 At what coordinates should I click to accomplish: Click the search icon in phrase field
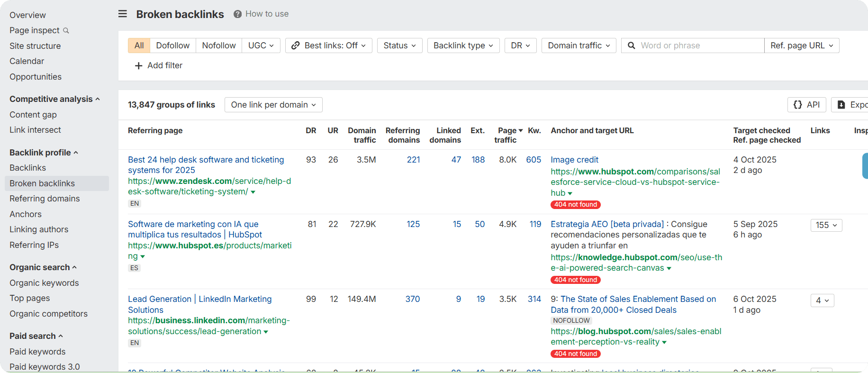[x=631, y=45]
